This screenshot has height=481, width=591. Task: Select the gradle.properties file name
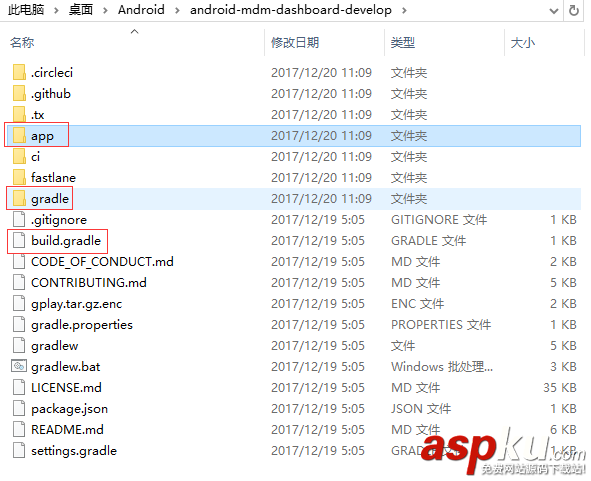(x=82, y=325)
